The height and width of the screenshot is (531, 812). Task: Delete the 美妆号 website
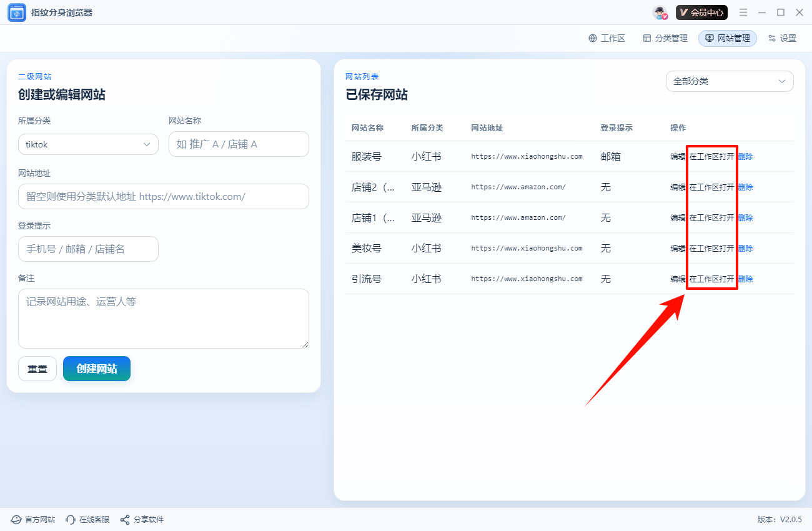[x=745, y=248]
